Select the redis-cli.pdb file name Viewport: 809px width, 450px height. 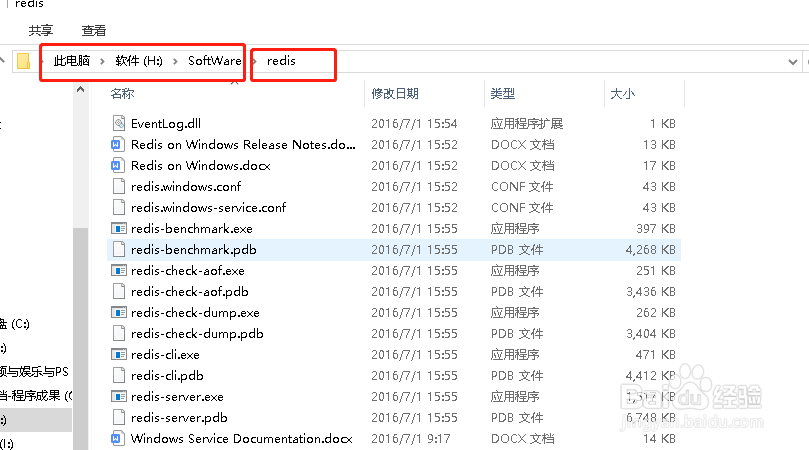[x=167, y=376]
